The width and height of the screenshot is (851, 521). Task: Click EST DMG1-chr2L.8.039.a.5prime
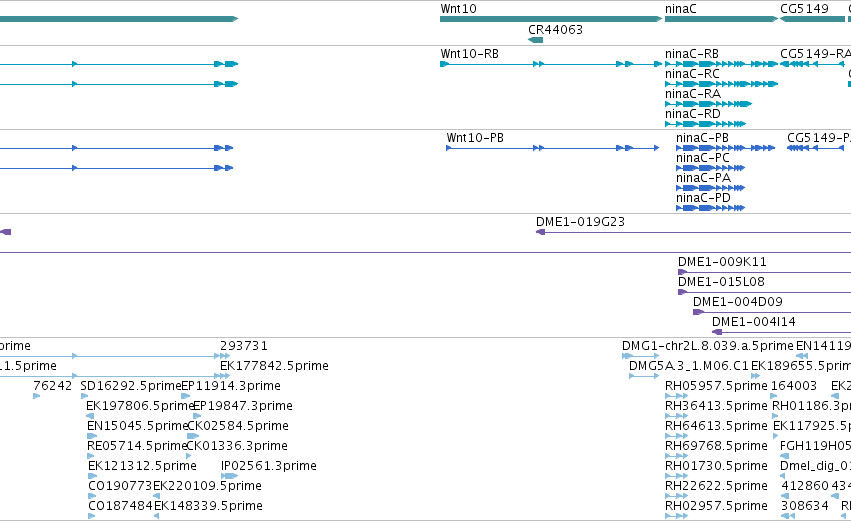708,346
